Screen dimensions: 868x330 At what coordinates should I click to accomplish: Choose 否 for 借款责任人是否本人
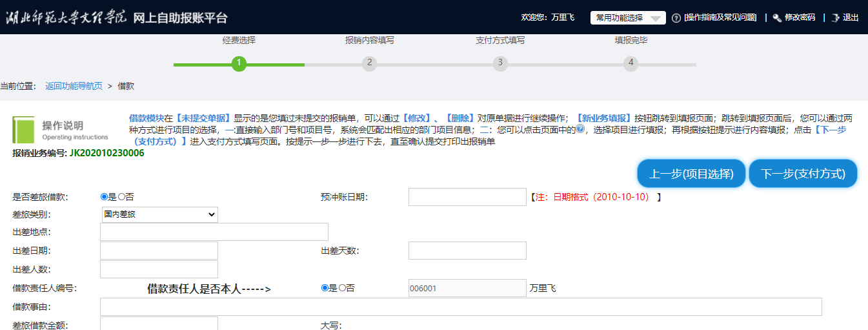(x=342, y=288)
